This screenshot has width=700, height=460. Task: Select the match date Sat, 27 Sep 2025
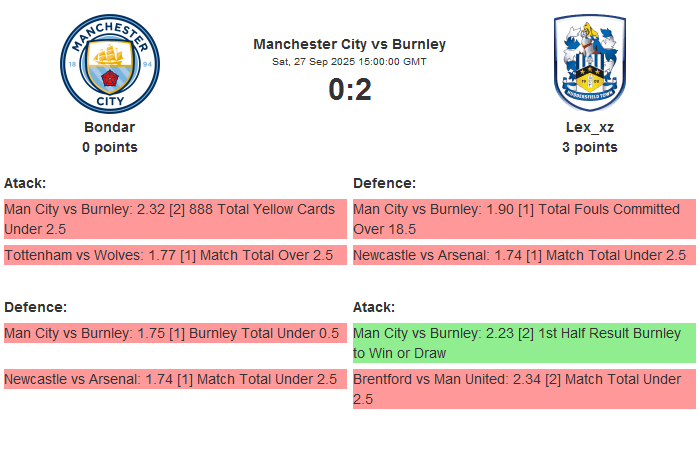click(350, 62)
